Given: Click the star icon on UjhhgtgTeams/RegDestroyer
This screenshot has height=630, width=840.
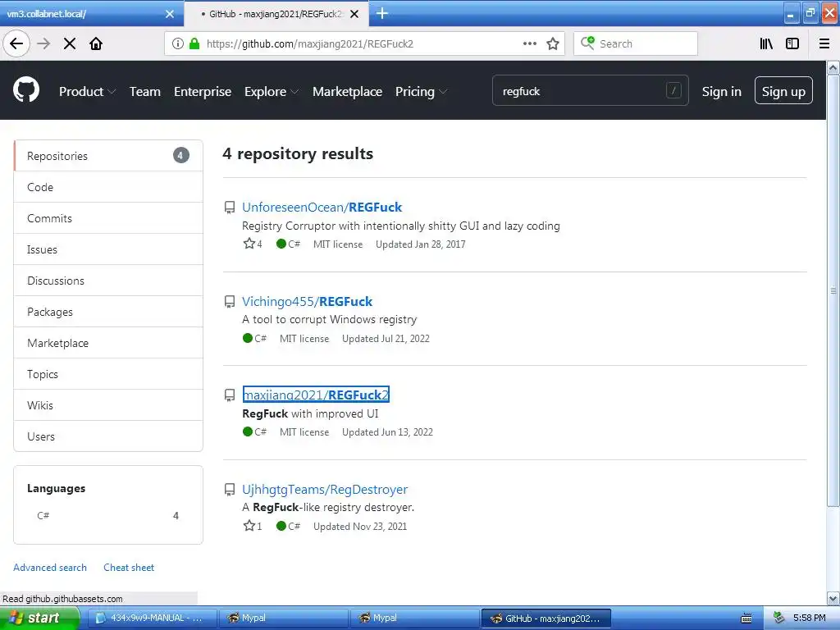Looking at the screenshot, I should pos(249,526).
